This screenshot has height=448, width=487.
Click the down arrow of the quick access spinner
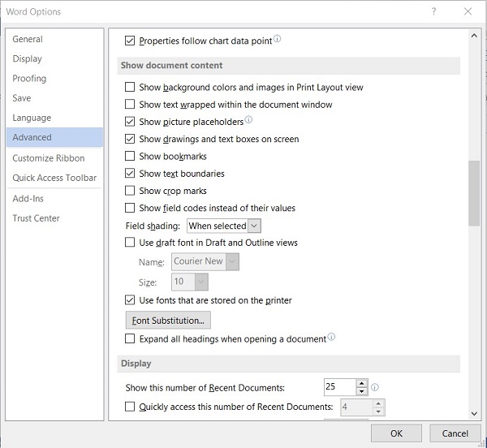point(378,411)
